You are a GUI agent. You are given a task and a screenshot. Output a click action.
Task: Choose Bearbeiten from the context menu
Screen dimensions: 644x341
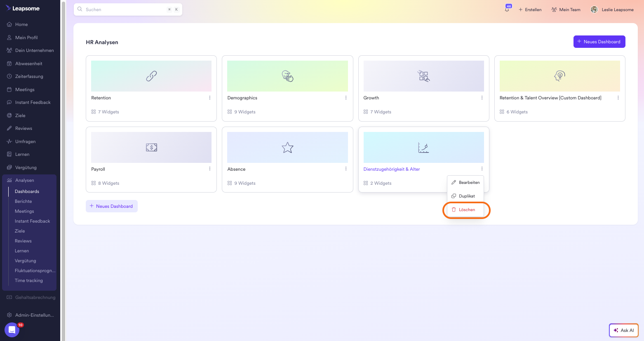coord(465,182)
